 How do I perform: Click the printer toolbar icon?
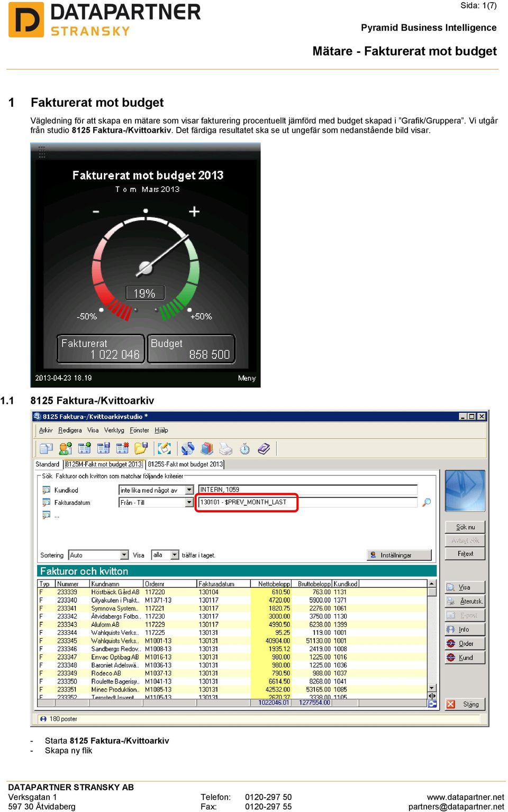tap(226, 449)
